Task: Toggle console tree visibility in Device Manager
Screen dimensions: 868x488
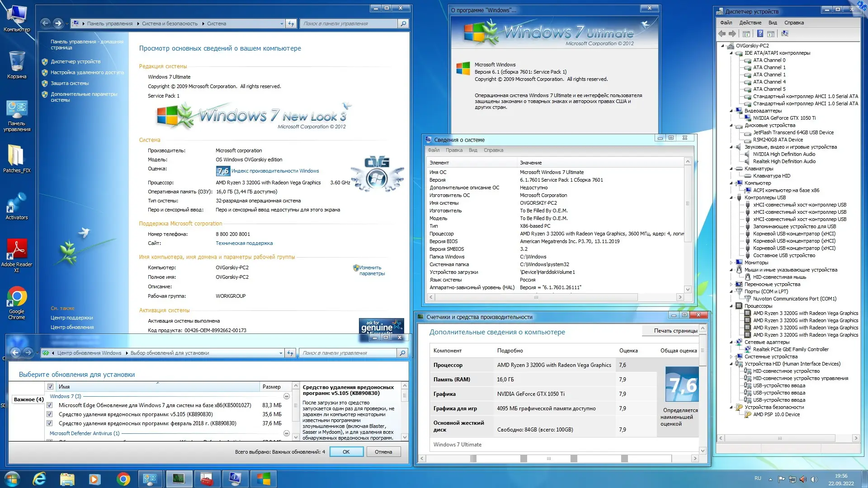Action: [x=746, y=34]
